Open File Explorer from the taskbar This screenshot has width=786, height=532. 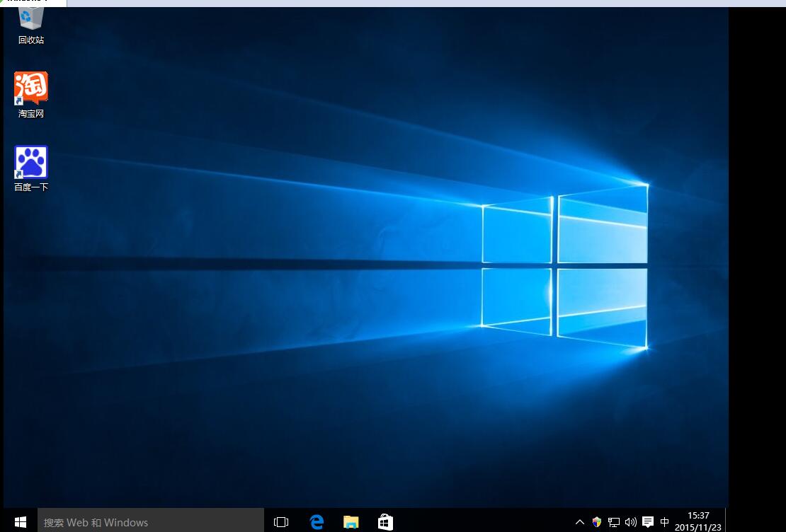[x=351, y=522]
